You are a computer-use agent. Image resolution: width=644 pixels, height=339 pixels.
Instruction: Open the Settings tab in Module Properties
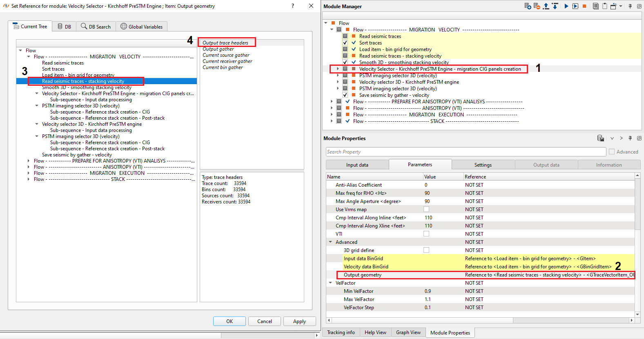point(483,165)
